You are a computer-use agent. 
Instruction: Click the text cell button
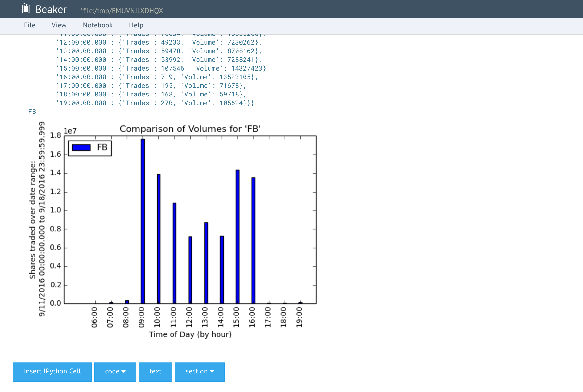tap(155, 372)
